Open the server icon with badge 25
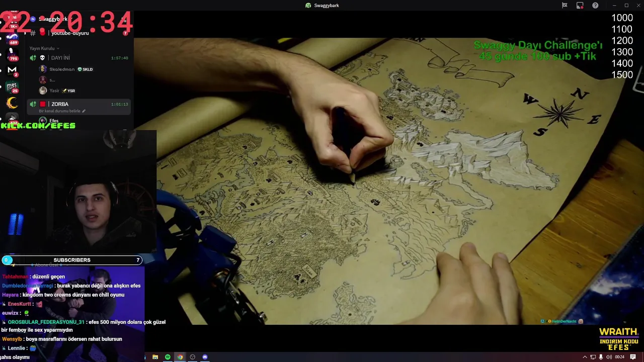 pyautogui.click(x=12, y=87)
